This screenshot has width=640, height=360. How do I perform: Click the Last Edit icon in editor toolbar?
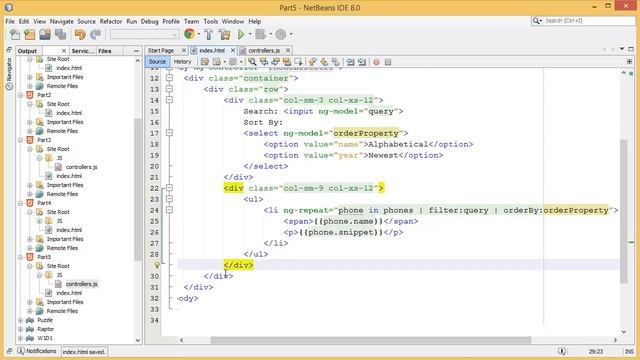click(205, 62)
